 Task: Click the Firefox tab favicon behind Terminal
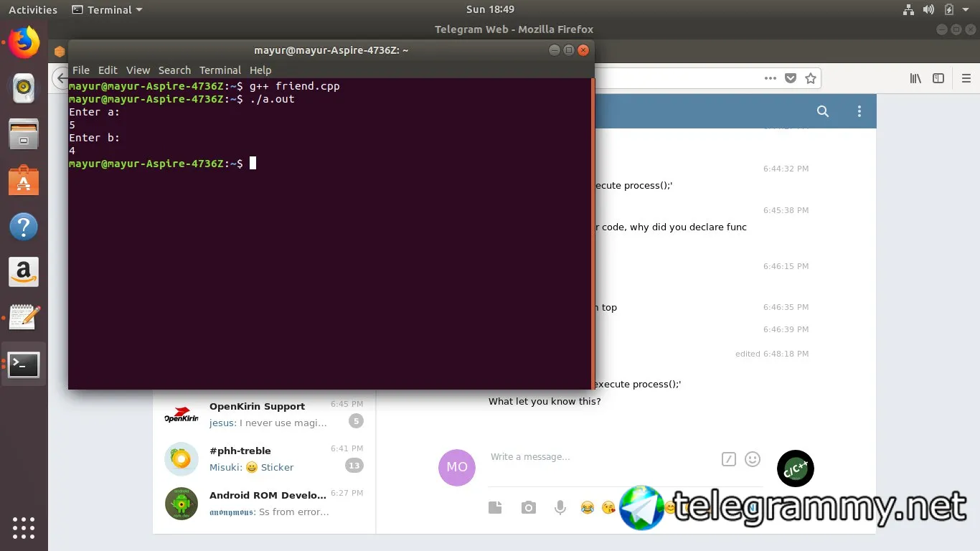(60, 51)
